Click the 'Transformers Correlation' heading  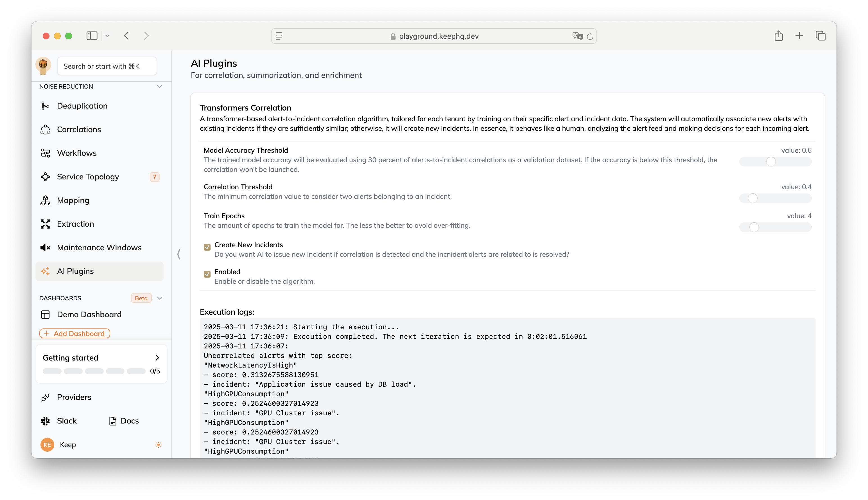click(x=245, y=108)
